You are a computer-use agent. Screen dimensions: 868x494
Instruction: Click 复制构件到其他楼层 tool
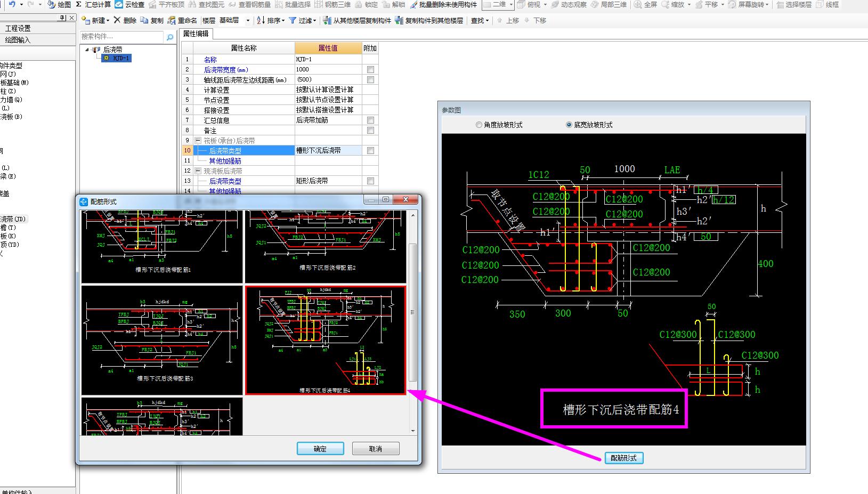pos(429,20)
